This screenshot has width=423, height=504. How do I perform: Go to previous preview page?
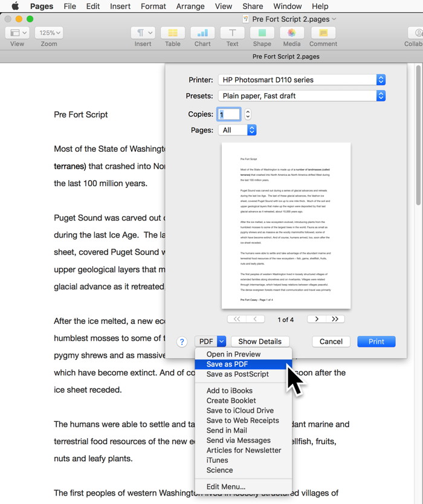(x=255, y=319)
